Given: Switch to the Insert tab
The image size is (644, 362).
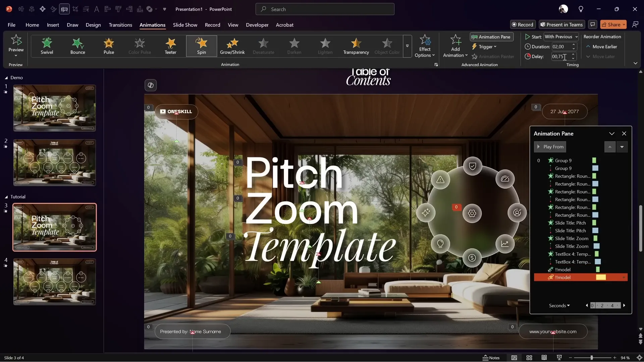Looking at the screenshot, I should [53, 25].
